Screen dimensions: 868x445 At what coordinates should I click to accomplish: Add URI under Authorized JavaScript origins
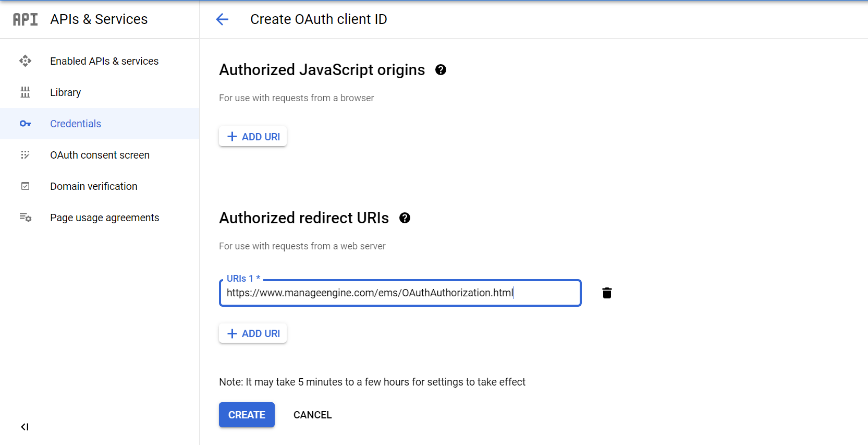pyautogui.click(x=253, y=136)
